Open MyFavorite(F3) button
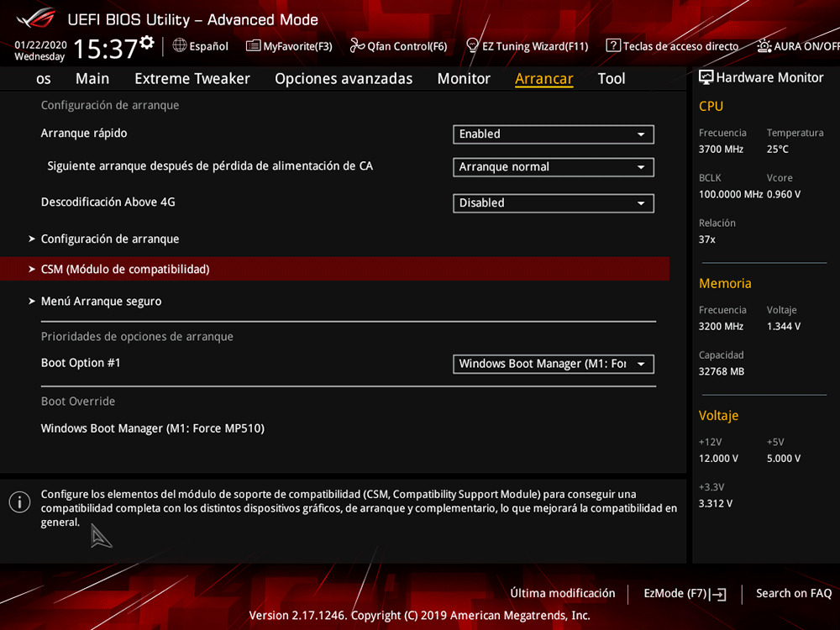The height and width of the screenshot is (630, 840). click(x=289, y=46)
